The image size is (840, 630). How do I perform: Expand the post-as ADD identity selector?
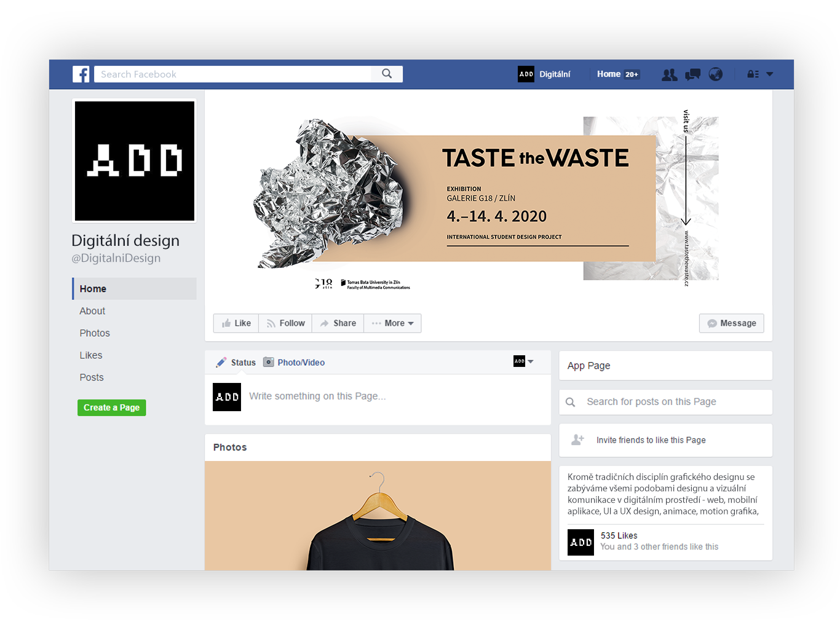523,361
